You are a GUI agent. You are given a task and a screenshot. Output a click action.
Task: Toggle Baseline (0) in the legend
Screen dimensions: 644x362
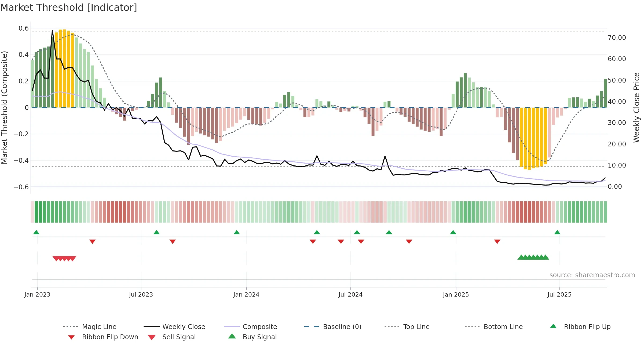tap(333, 327)
